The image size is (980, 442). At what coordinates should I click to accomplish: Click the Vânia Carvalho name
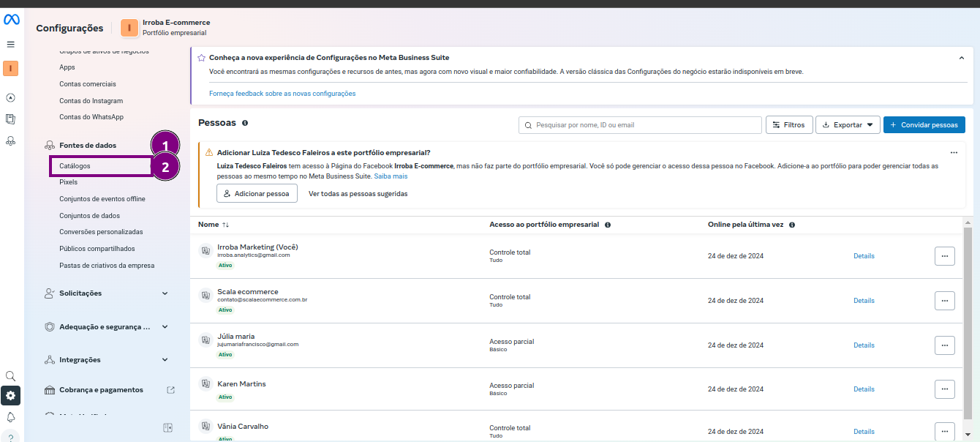[x=243, y=427]
